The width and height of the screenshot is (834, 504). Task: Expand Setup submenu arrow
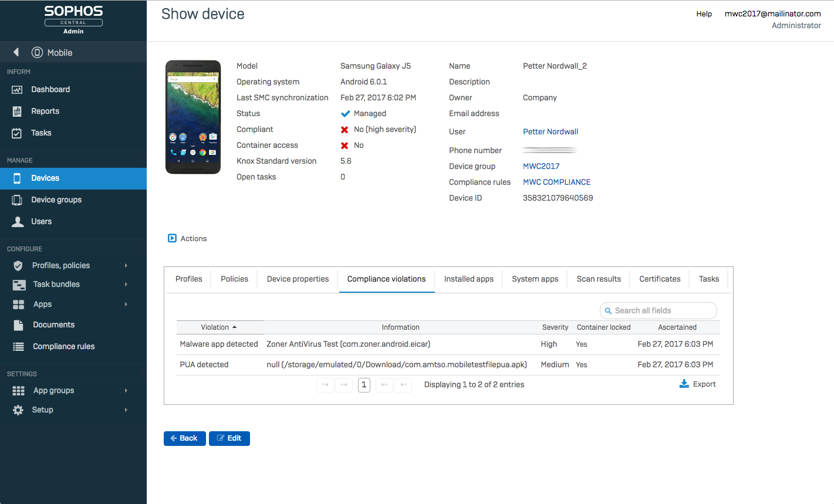(126, 410)
